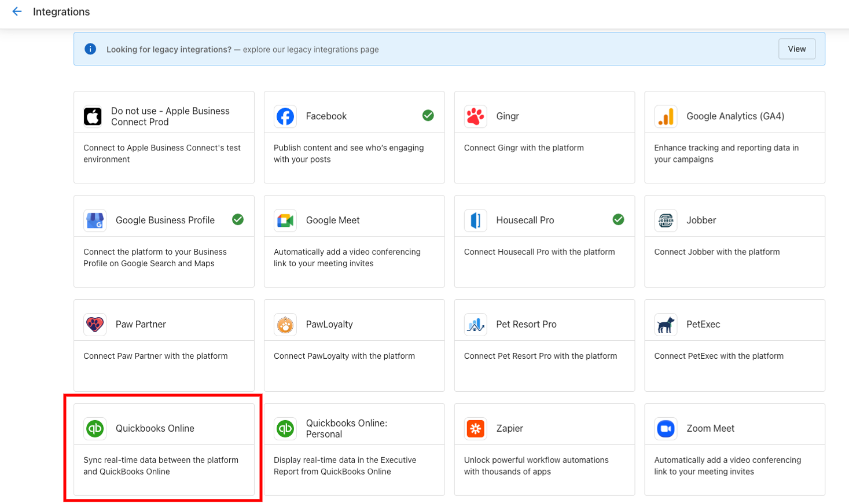Open the PawLoyalty integration card

click(x=354, y=345)
